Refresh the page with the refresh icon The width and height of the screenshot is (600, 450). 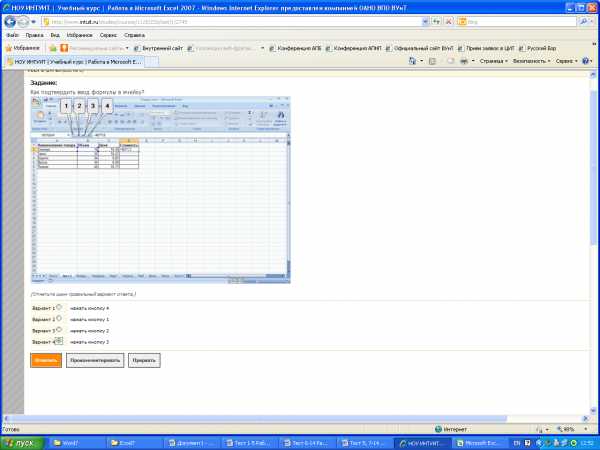[436, 22]
